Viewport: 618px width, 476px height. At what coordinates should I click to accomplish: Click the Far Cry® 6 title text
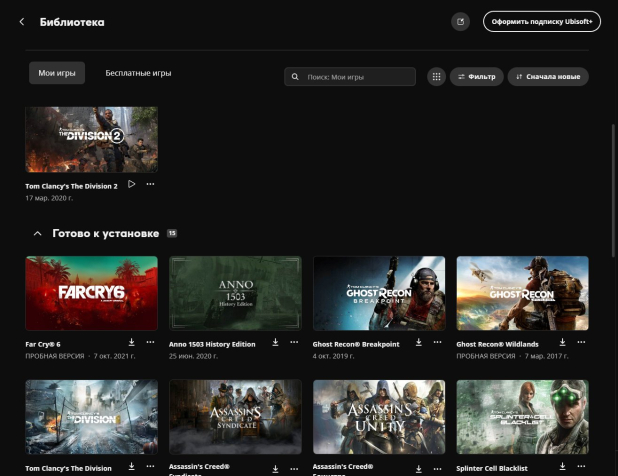[43, 344]
